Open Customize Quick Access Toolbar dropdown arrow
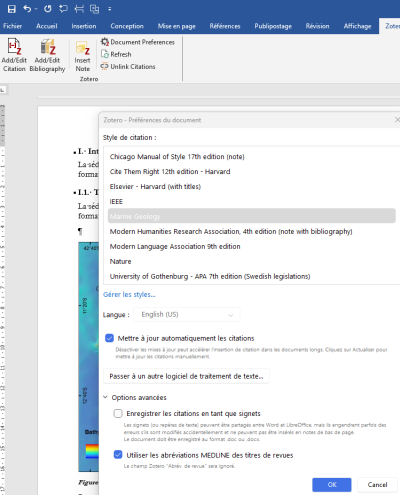The height and width of the screenshot is (495, 400). pos(109,9)
